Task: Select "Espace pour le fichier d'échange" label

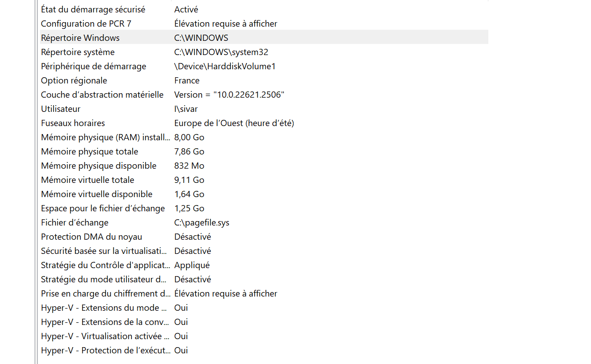Action: [103, 208]
